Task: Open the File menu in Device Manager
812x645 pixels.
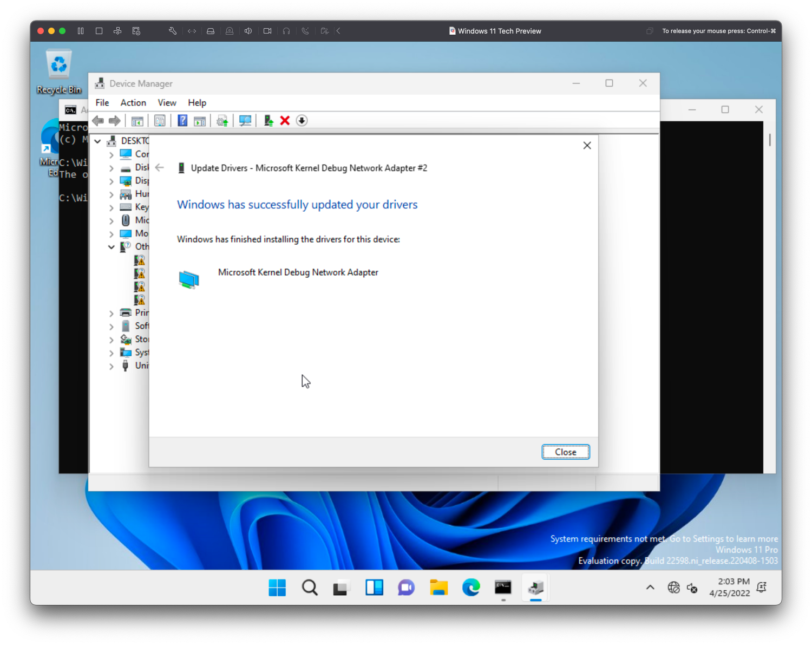Action: click(x=102, y=103)
